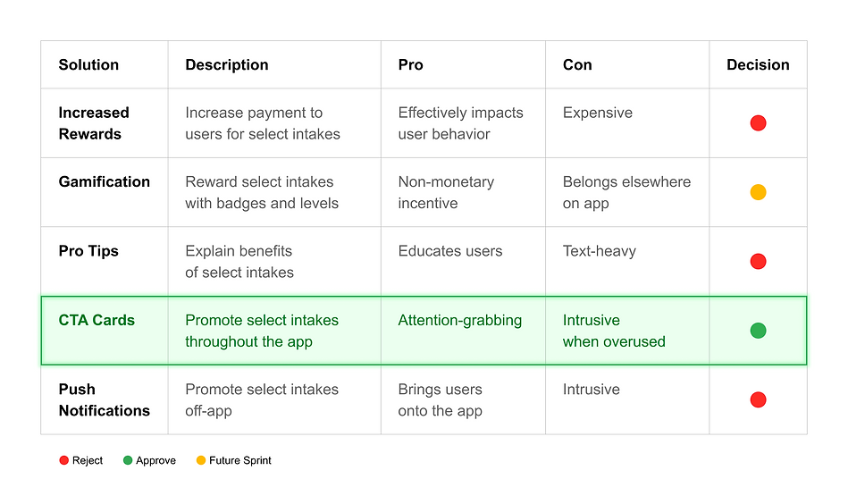Select the Decision column header

[x=758, y=65]
